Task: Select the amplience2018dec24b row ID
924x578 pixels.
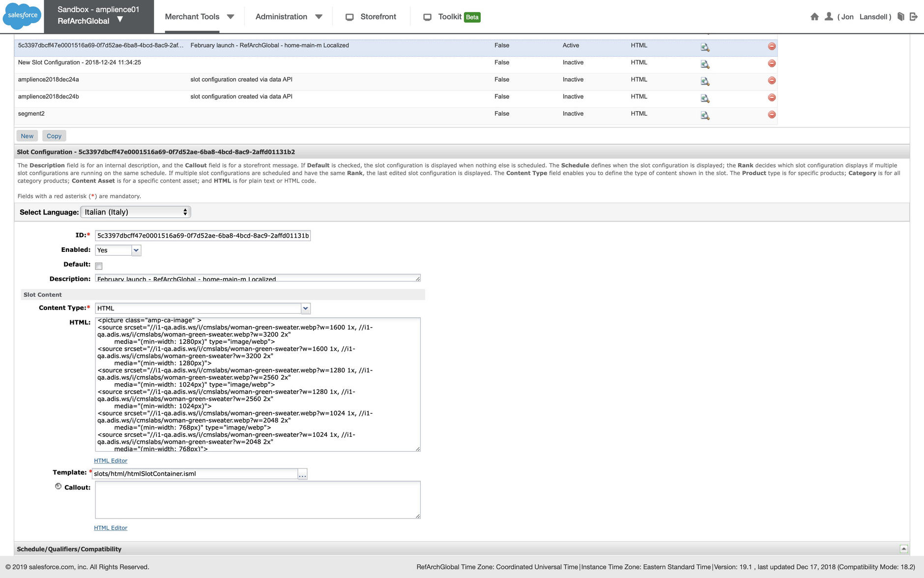Action: pyautogui.click(x=48, y=97)
